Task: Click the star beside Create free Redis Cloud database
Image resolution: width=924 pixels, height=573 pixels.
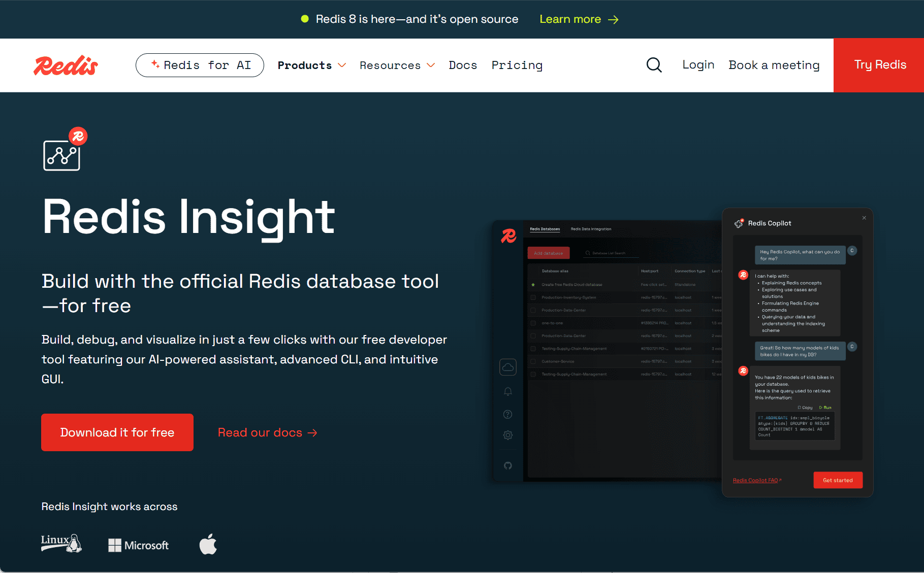Action: [533, 285]
